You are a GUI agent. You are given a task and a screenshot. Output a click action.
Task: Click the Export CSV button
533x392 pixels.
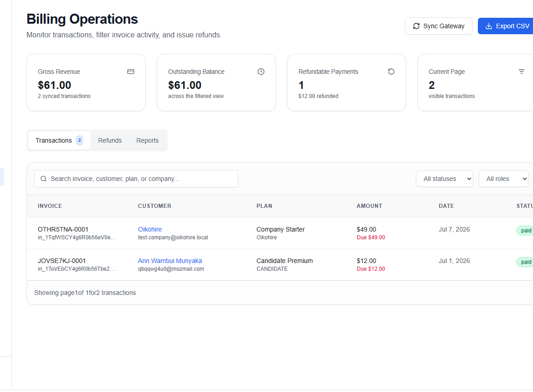pyautogui.click(x=506, y=26)
